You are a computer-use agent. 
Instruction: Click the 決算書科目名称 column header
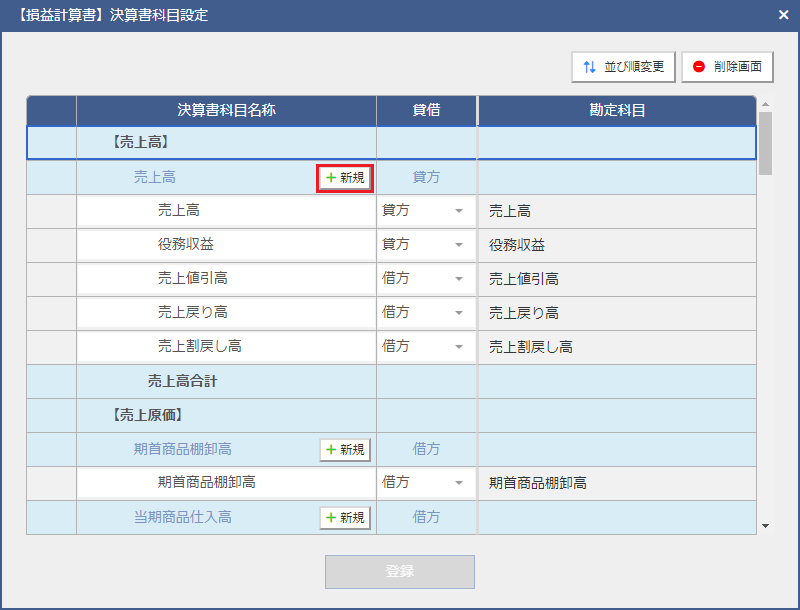pyautogui.click(x=226, y=111)
